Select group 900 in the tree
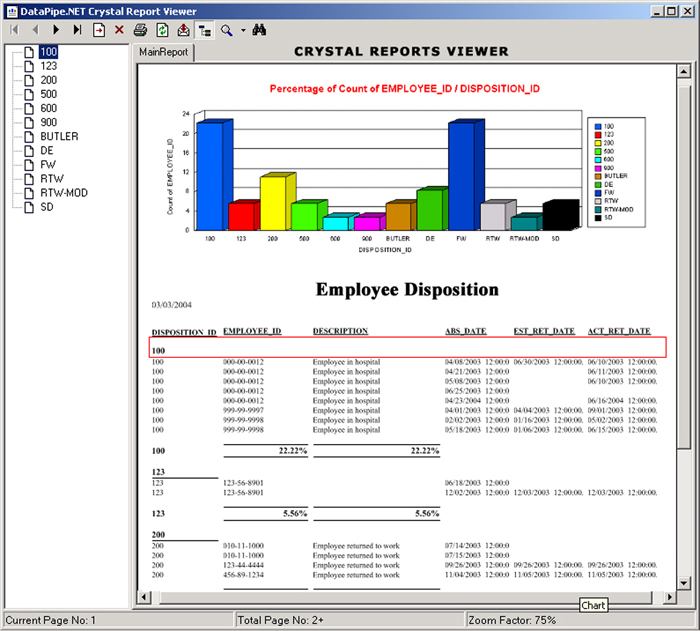The image size is (700, 631). (49, 122)
